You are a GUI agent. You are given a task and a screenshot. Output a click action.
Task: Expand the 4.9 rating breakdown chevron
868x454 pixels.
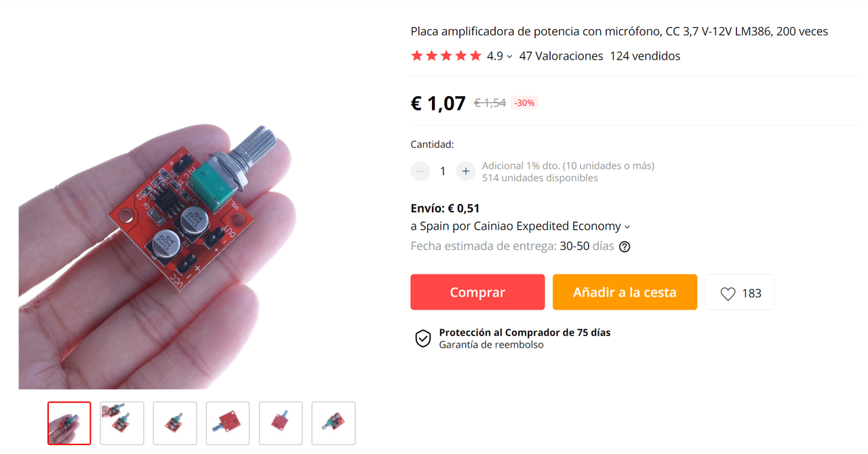509,57
